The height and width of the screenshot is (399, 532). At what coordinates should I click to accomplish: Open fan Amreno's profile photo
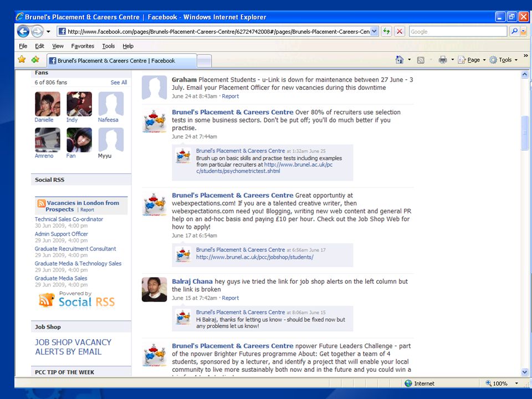point(48,140)
